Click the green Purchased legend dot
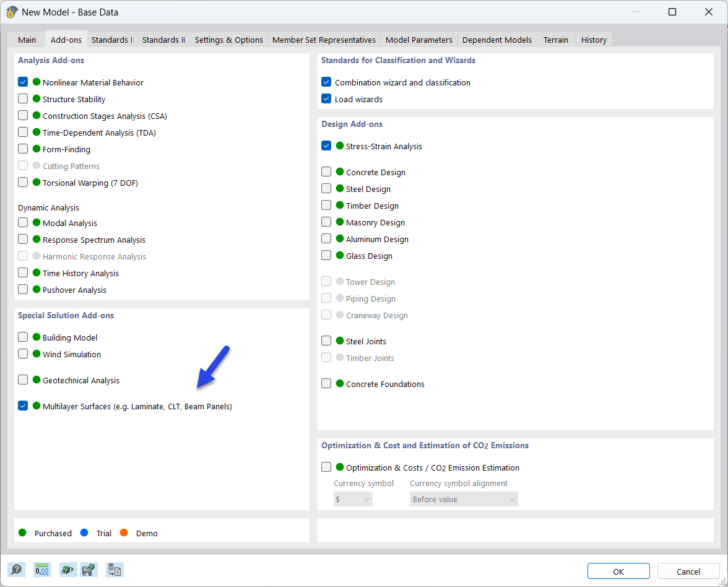Screen dimensions: 728x587 click(23, 533)
